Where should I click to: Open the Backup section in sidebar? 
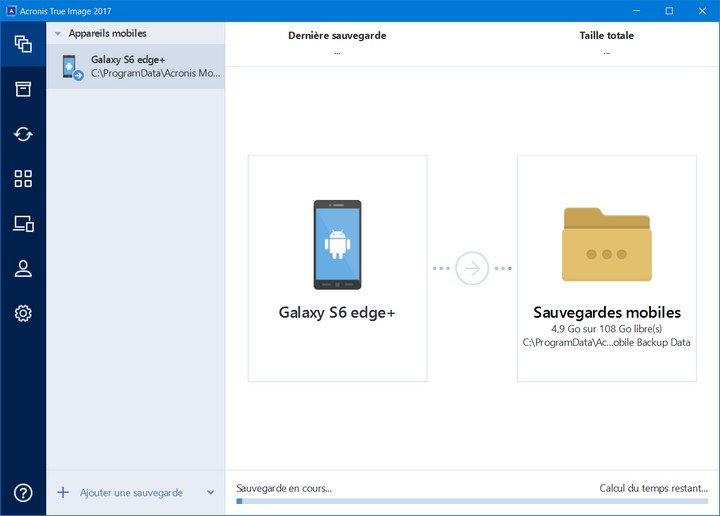pos(23,44)
